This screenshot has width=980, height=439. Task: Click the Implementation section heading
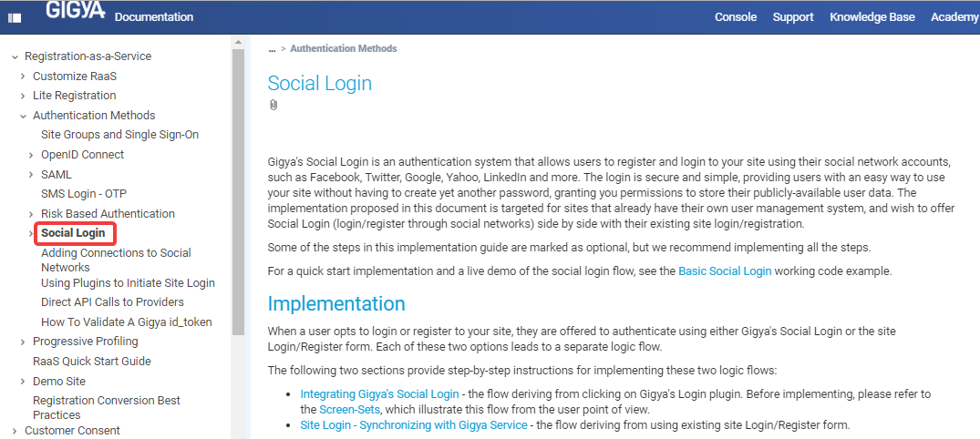point(336,303)
